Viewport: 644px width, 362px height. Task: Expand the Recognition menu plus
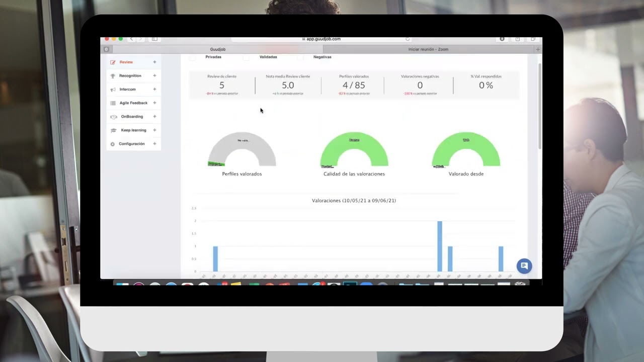(154, 76)
